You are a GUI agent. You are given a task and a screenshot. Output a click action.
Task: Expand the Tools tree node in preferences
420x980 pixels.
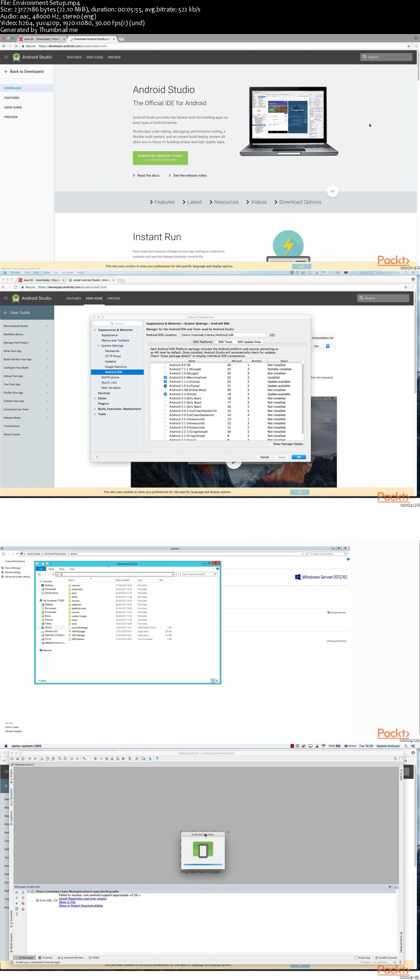click(95, 414)
